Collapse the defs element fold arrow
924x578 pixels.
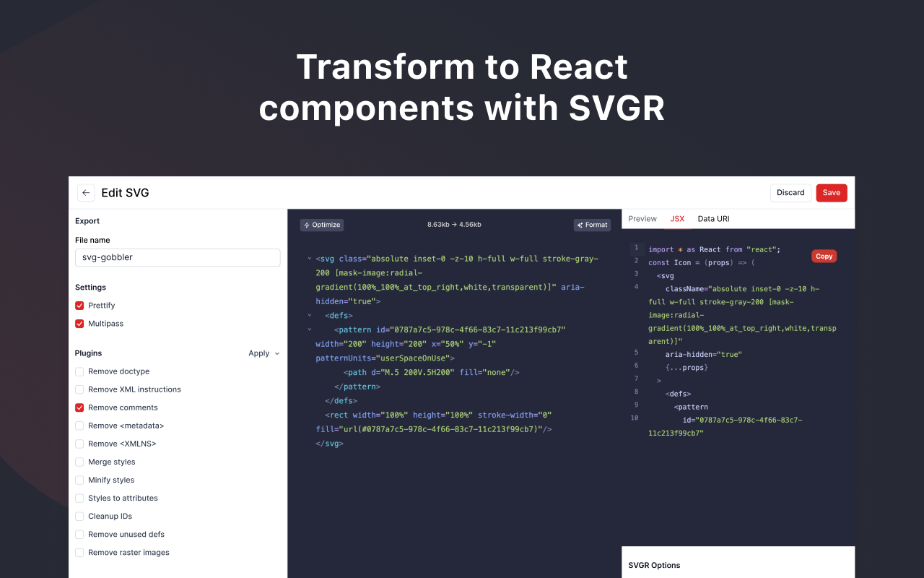point(309,315)
